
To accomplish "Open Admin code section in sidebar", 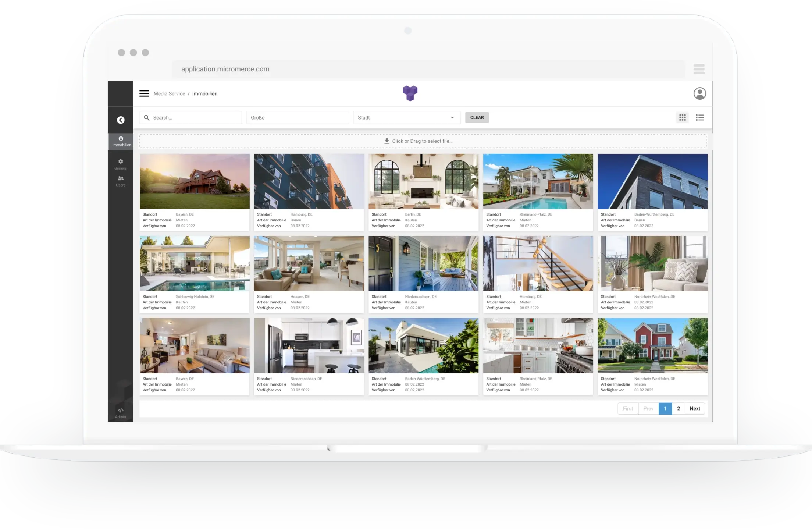I will tap(121, 412).
